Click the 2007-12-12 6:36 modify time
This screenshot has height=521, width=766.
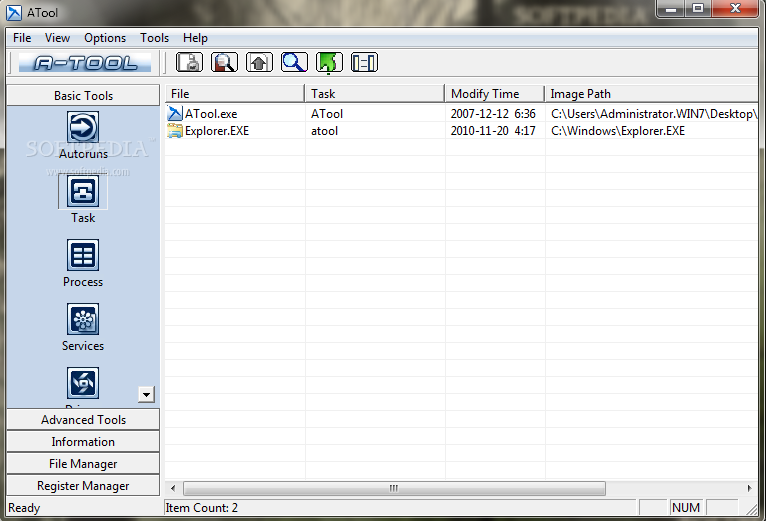[493, 114]
